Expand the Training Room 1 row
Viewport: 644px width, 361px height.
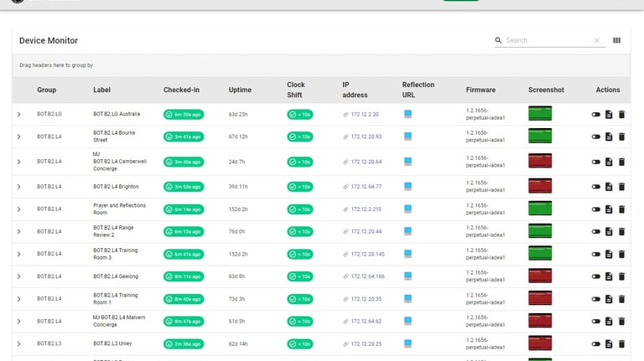[19, 299]
